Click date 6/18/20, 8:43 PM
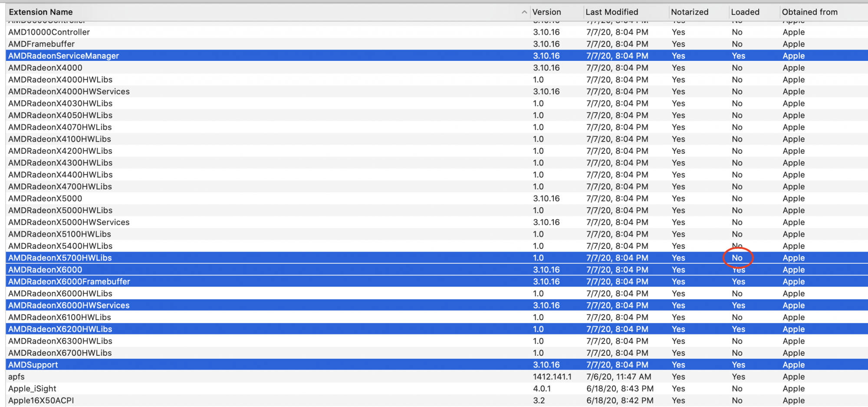868x407 pixels. [x=620, y=388]
